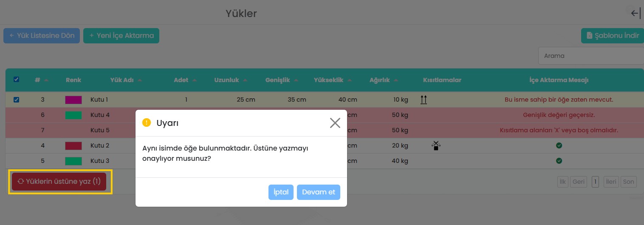The image size is (644, 225).
Task: Click the green success checkmark for Kutu 3
Action: pyautogui.click(x=559, y=161)
